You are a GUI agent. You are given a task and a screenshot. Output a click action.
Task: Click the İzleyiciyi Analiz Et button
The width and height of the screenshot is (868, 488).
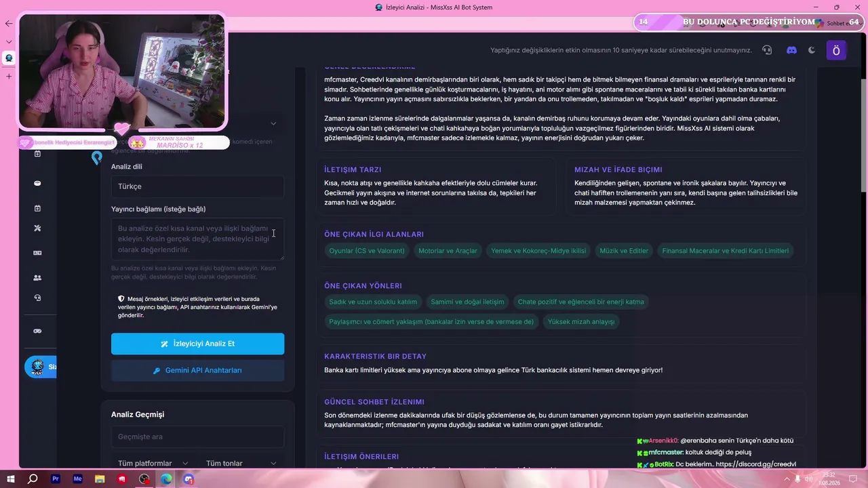coord(197,344)
